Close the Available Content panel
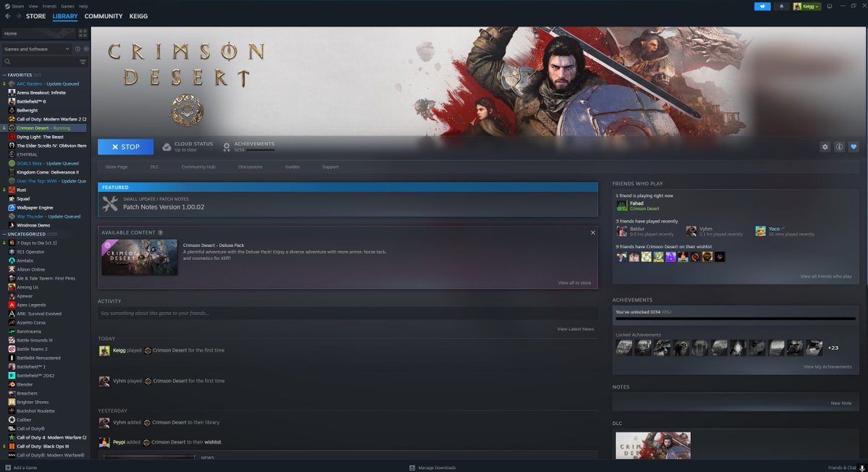 593,232
